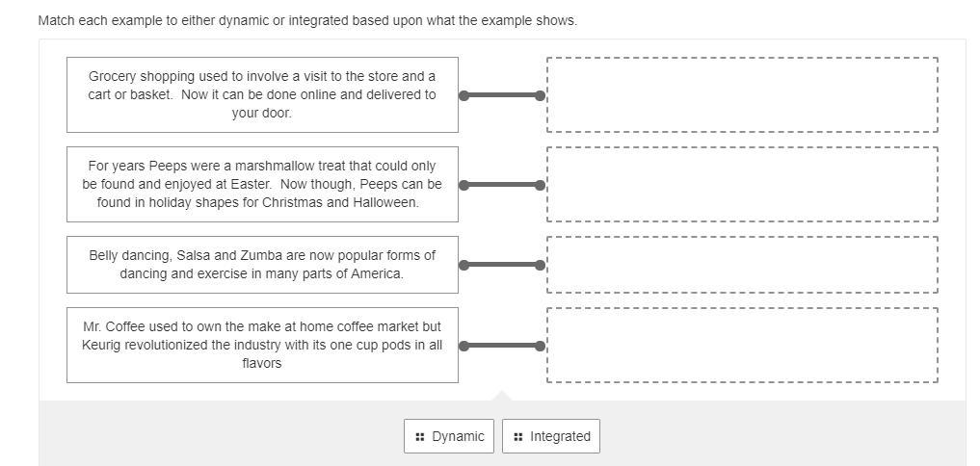The width and height of the screenshot is (980, 466).
Task: Select the Dynamic answer label
Action: [x=458, y=436]
